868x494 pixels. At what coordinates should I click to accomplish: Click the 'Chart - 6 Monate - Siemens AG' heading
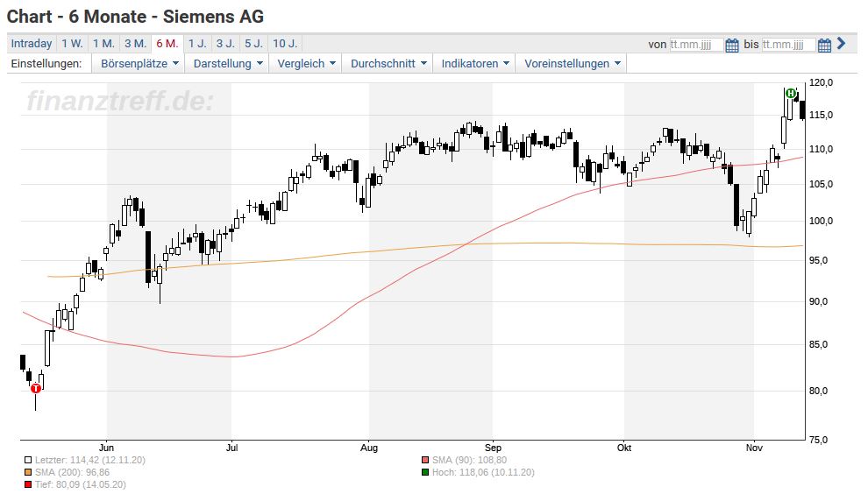click(x=136, y=17)
